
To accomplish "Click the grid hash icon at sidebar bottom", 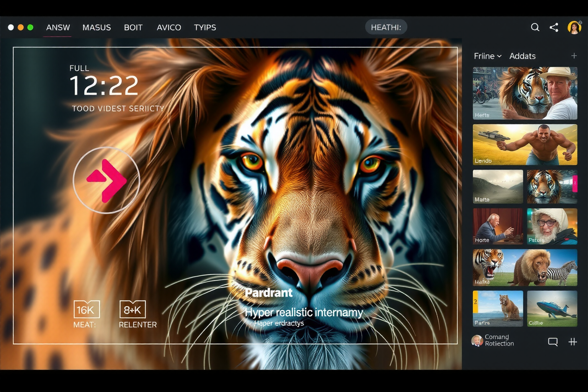I will click(573, 342).
